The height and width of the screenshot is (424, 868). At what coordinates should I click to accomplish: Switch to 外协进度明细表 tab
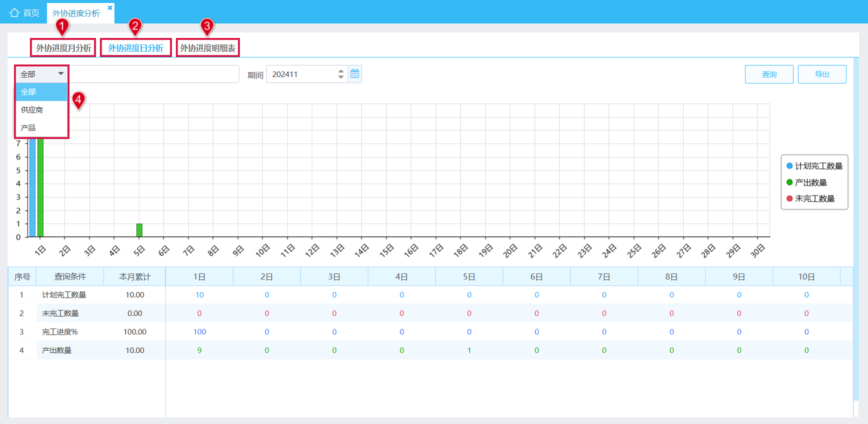[208, 48]
